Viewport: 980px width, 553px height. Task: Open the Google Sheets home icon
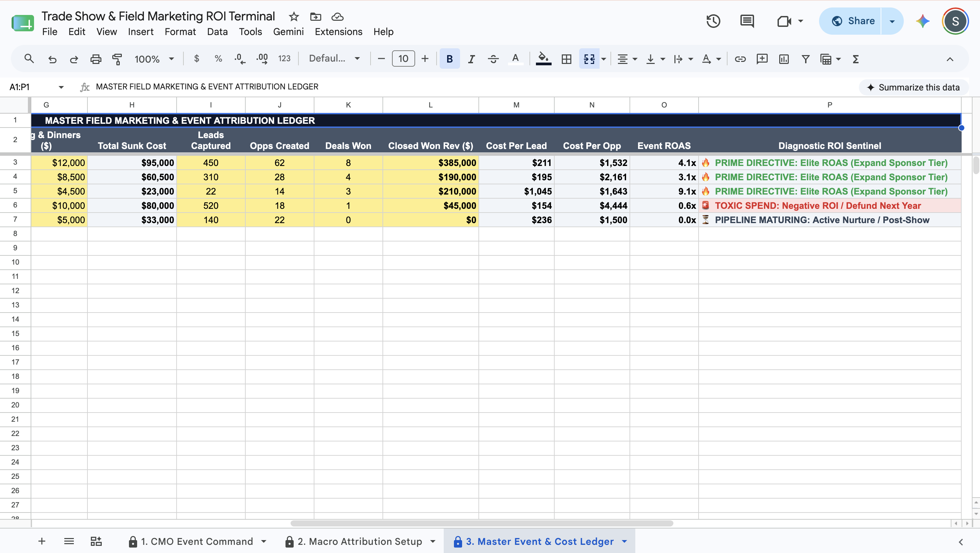point(23,23)
